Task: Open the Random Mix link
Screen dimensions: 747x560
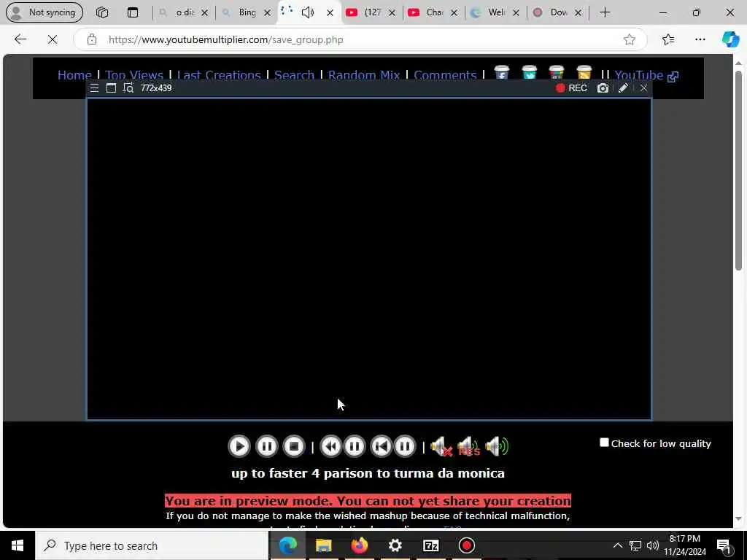Action: 364,75
